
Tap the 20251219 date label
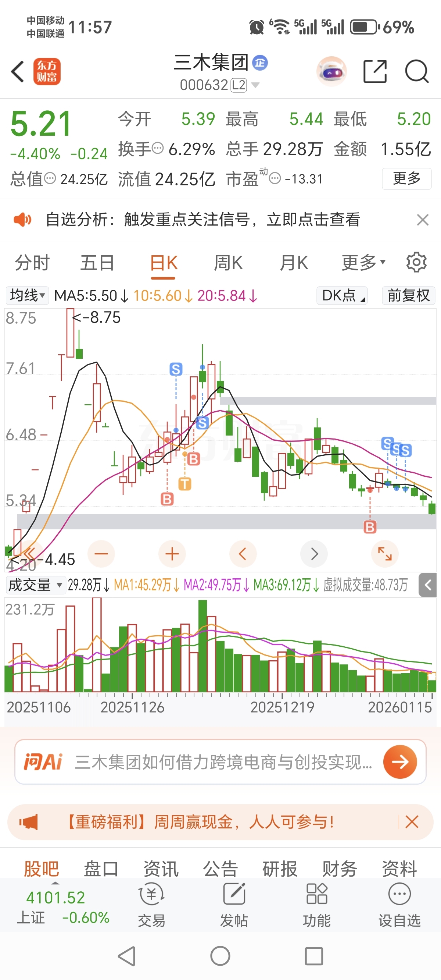coord(283,707)
